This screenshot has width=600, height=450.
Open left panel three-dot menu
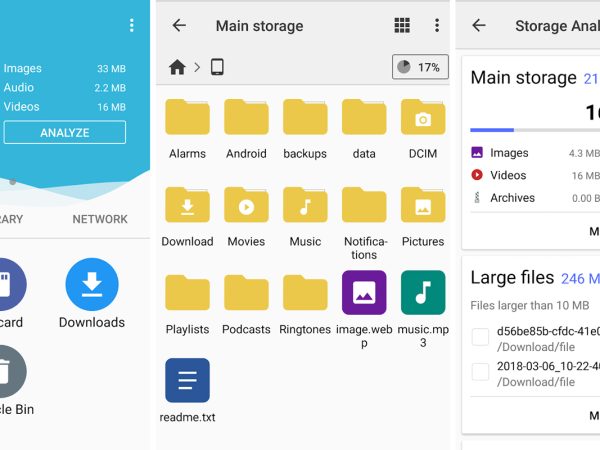131,26
